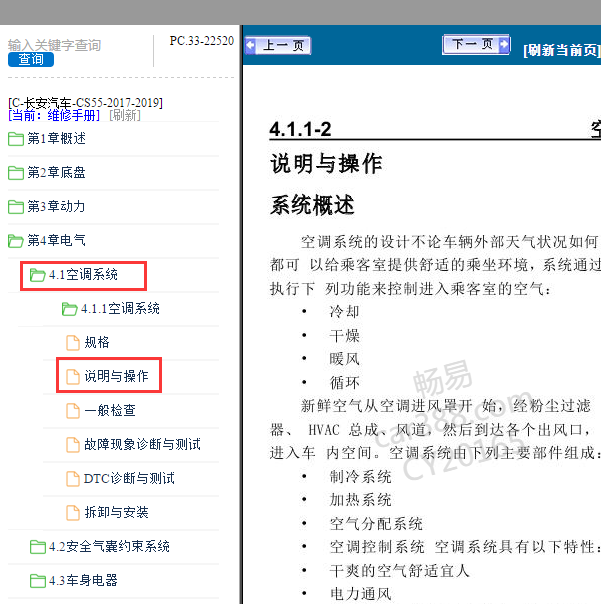Click the folder icon beside 4.1空调系统
This screenshot has height=604, width=601.
point(38,275)
